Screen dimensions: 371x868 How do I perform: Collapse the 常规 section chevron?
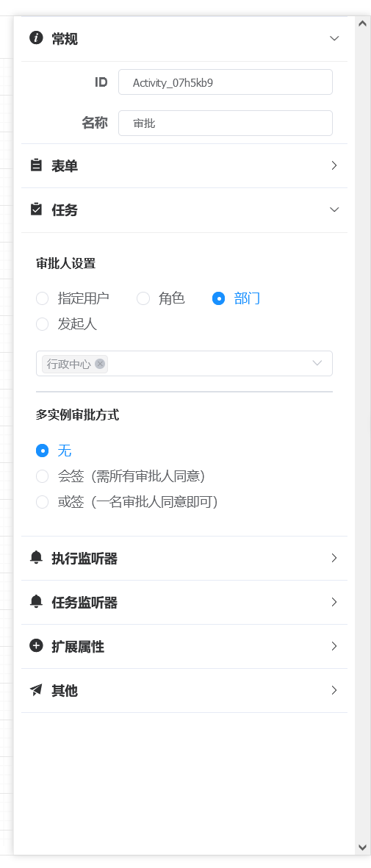coord(334,38)
